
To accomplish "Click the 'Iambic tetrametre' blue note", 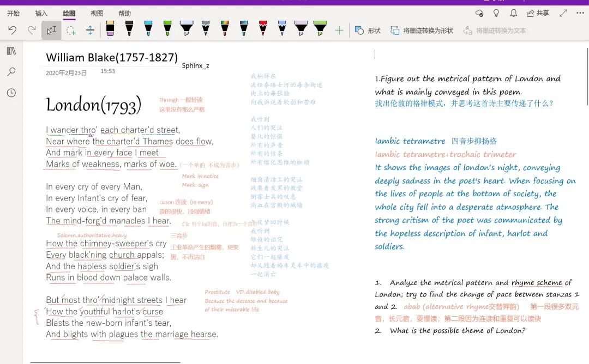I will coord(410,141).
